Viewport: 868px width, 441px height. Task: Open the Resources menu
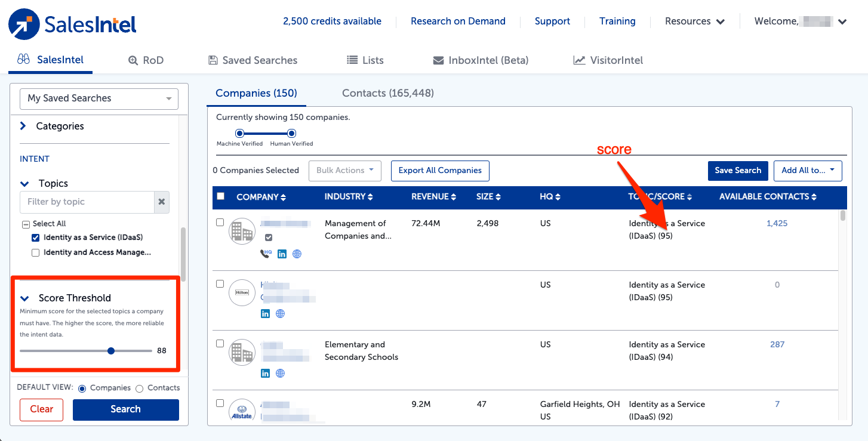point(695,21)
